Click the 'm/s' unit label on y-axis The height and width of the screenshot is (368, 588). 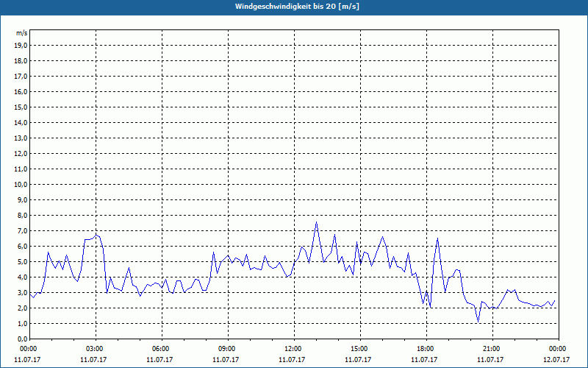22,33
